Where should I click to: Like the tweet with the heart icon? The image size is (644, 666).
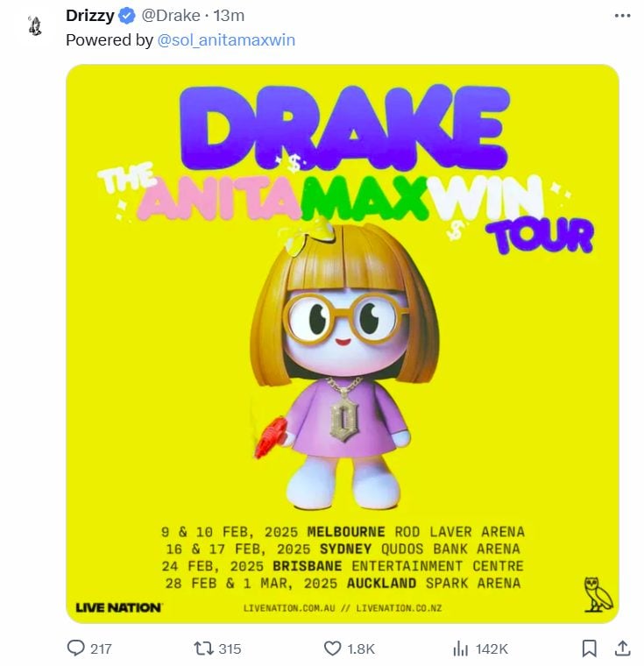click(x=332, y=648)
